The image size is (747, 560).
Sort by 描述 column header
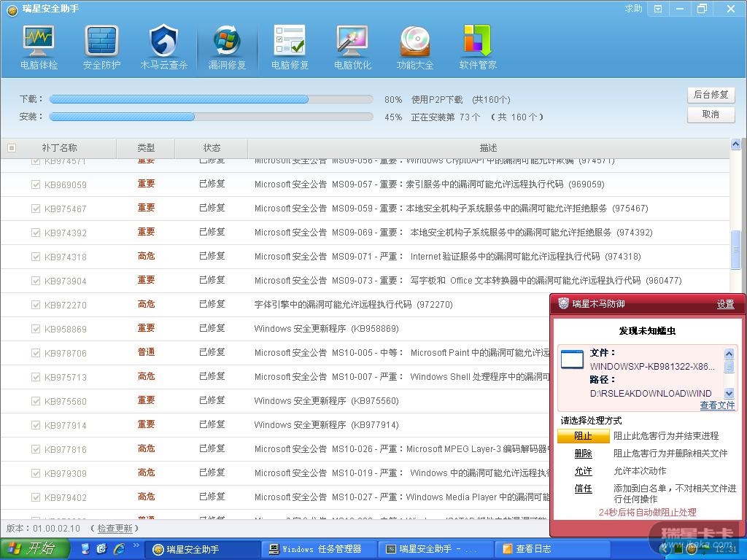tap(488, 147)
